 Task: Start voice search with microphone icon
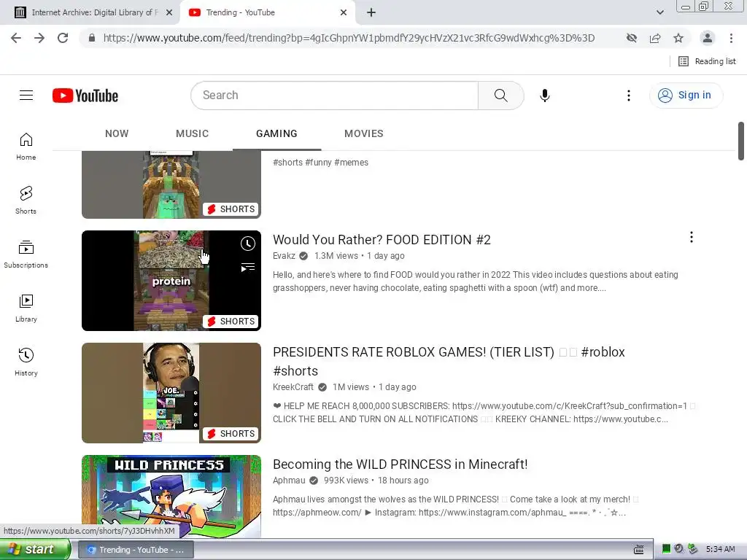coord(544,96)
